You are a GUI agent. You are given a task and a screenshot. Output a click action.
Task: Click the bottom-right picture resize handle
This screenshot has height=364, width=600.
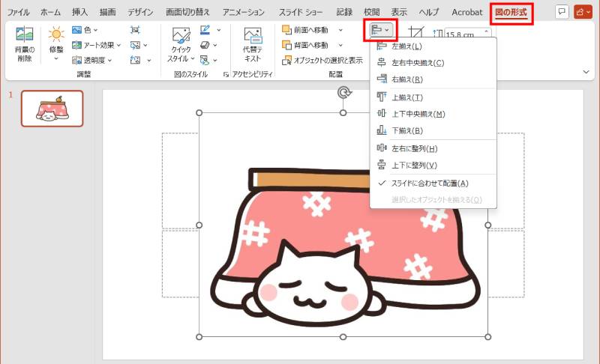tap(488, 337)
